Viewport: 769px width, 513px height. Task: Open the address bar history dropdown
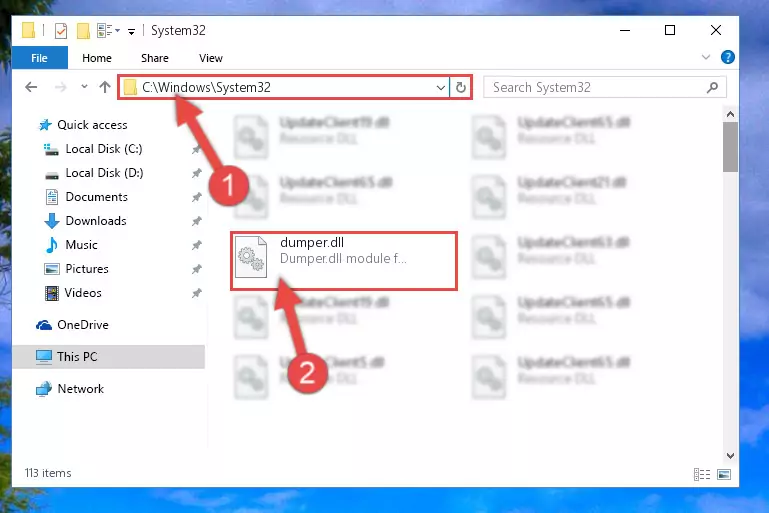pos(440,88)
